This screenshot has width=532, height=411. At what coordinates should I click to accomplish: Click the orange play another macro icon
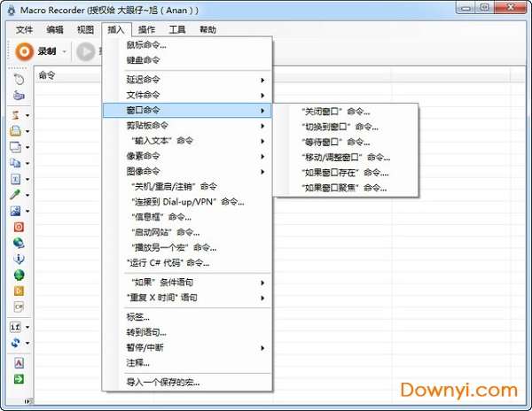coord(19,291)
